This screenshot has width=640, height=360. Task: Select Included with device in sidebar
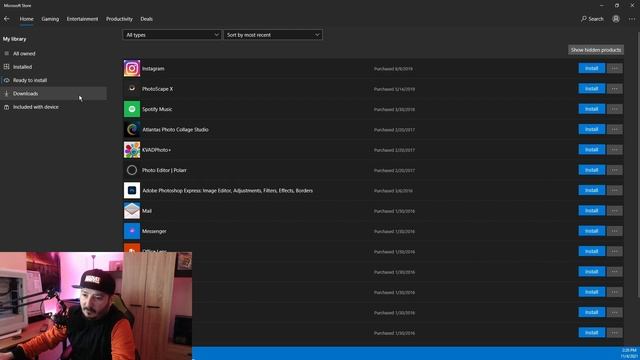(x=53, y=107)
